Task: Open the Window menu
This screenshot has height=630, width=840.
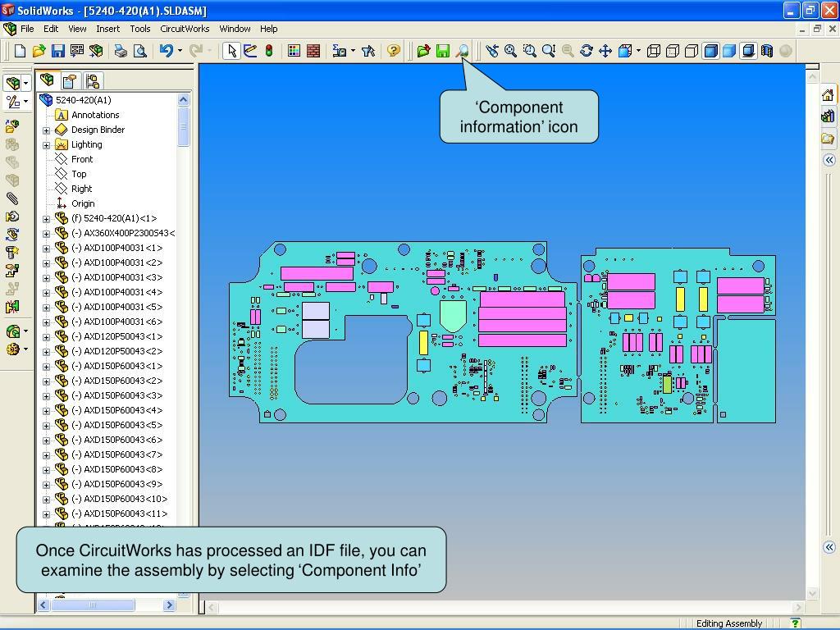Action: pyautogui.click(x=235, y=29)
